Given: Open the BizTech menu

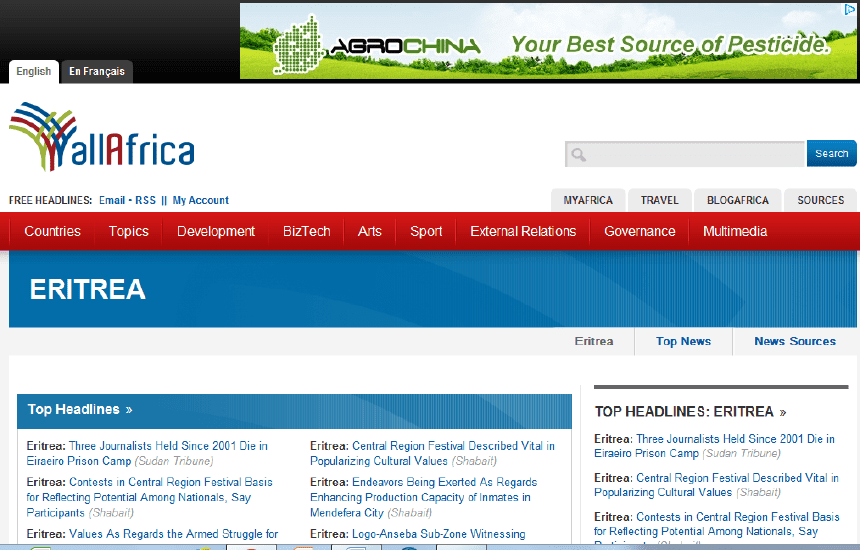Looking at the screenshot, I should coord(306,231).
